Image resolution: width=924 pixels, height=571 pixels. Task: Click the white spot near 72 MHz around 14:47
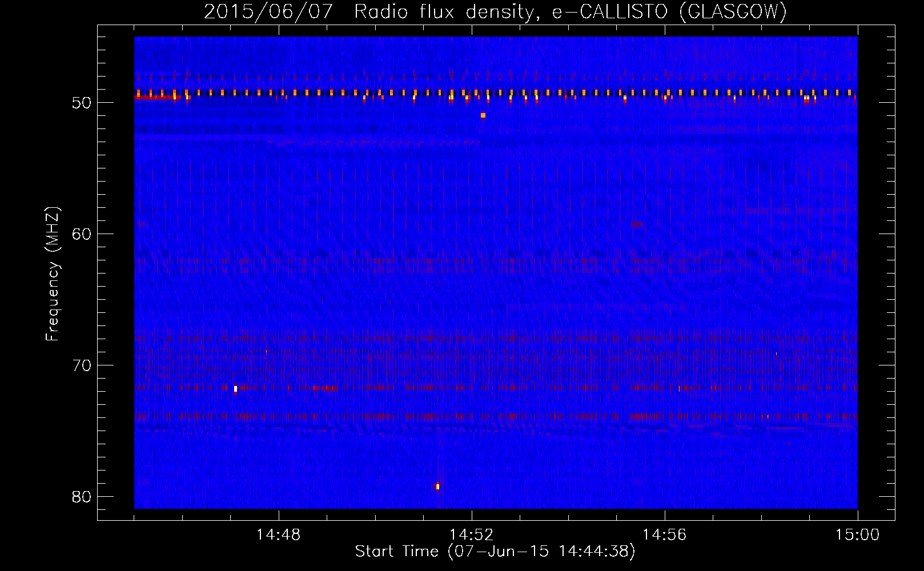coord(235,389)
